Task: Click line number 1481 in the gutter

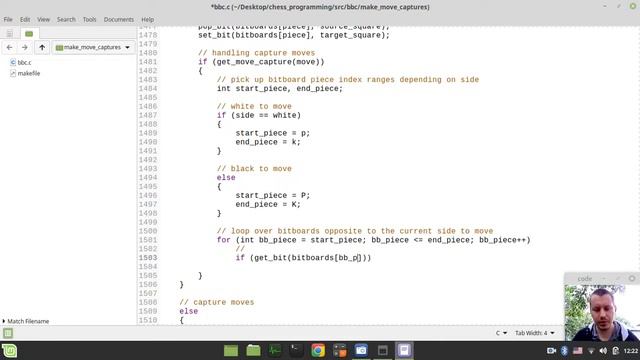Action: click(x=148, y=62)
